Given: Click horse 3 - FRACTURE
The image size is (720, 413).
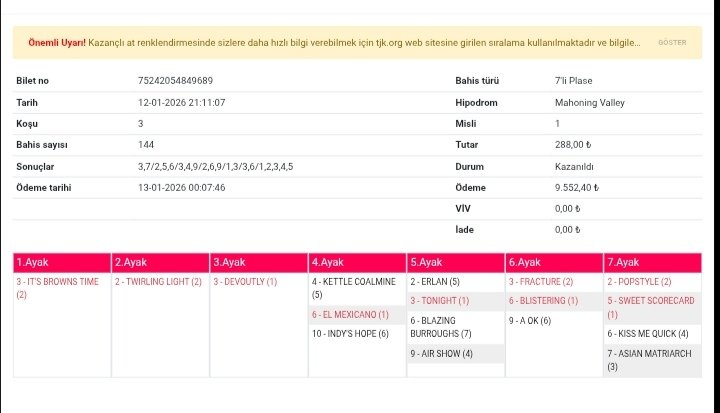Looking at the screenshot, I should point(540,282).
